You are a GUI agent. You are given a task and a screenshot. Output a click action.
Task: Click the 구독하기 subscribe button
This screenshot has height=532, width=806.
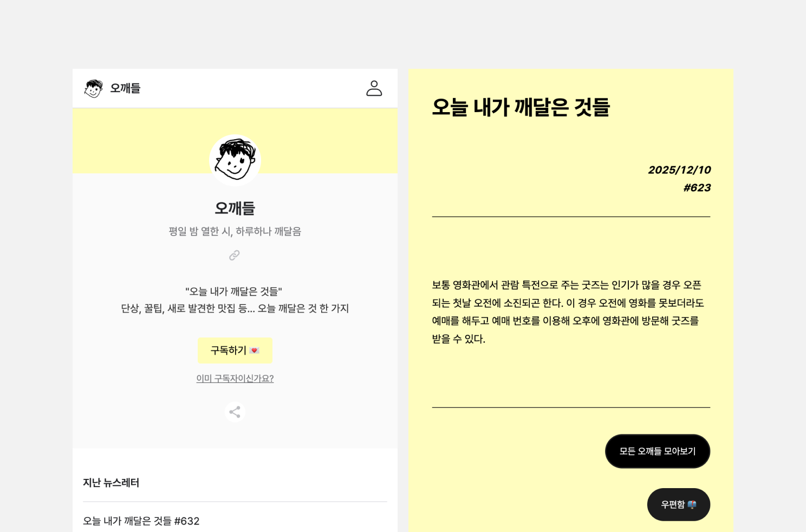coord(235,351)
